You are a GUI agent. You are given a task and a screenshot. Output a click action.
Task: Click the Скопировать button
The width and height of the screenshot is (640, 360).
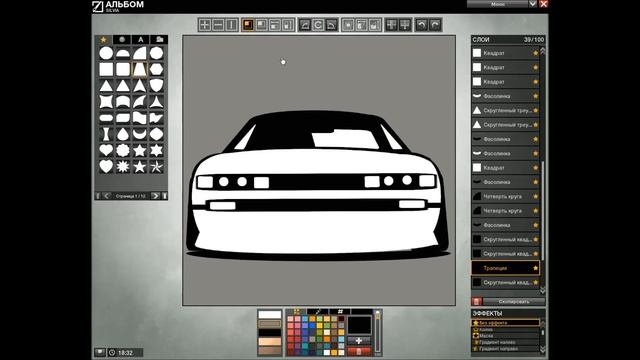[514, 302]
